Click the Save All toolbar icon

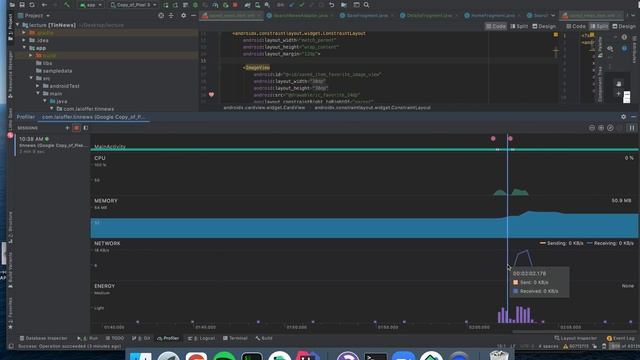(22, 5)
